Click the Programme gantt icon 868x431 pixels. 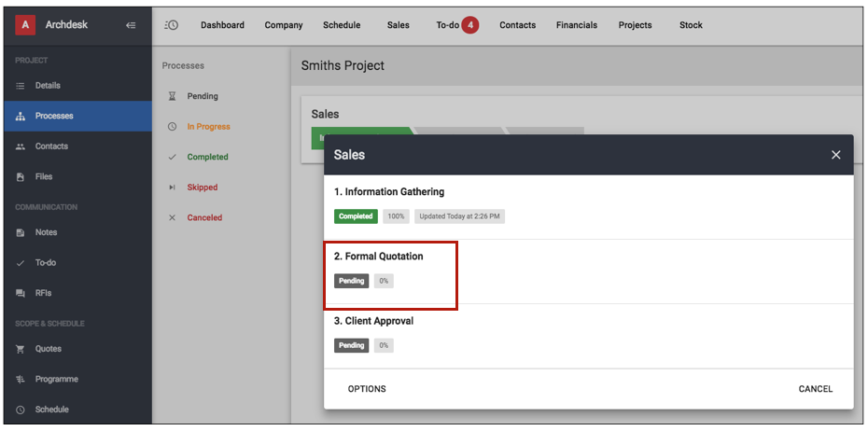coord(21,380)
